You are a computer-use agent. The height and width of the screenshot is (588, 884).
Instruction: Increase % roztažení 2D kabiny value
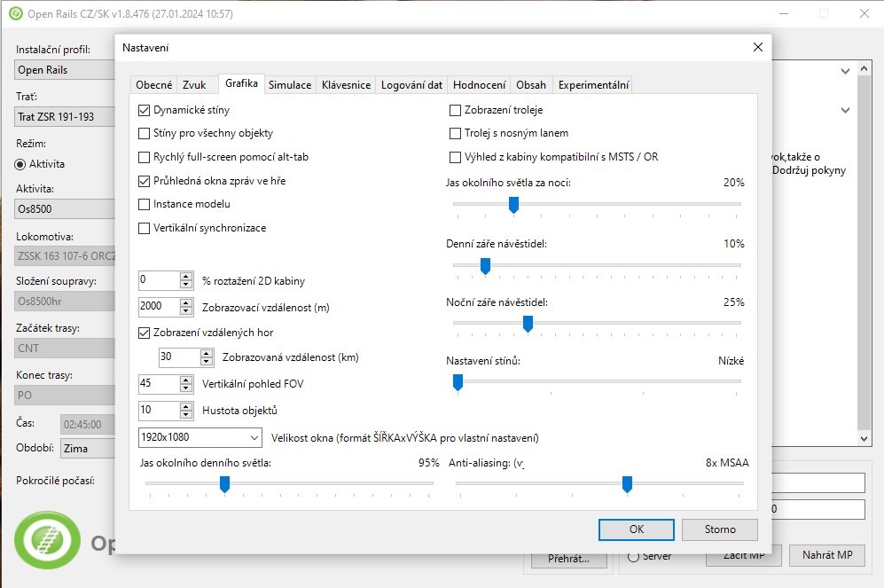(x=186, y=276)
